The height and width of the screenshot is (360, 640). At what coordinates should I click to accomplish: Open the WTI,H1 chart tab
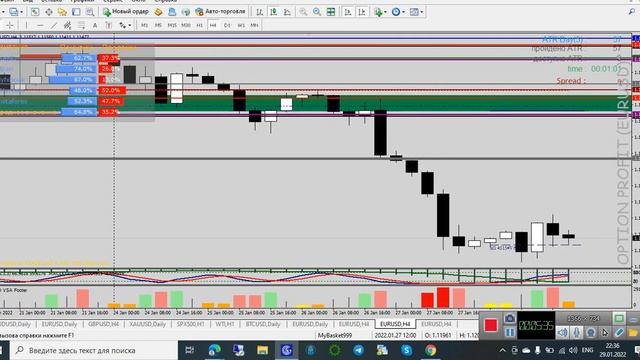click(x=225, y=324)
